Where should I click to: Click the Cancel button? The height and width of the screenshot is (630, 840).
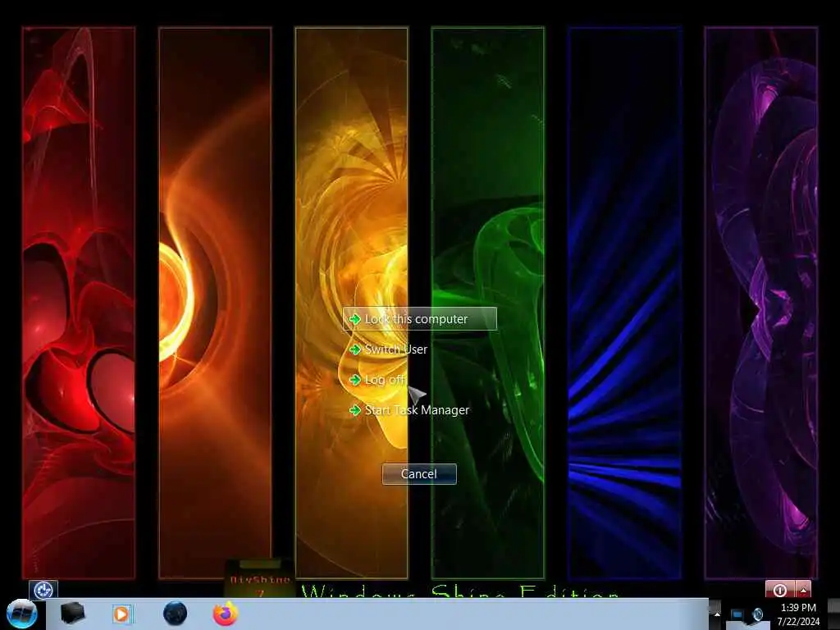tap(419, 474)
